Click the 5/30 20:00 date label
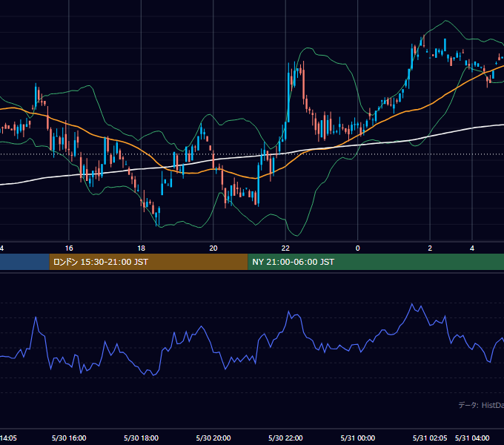Viewport: 504px width, 445px height. click(x=213, y=438)
